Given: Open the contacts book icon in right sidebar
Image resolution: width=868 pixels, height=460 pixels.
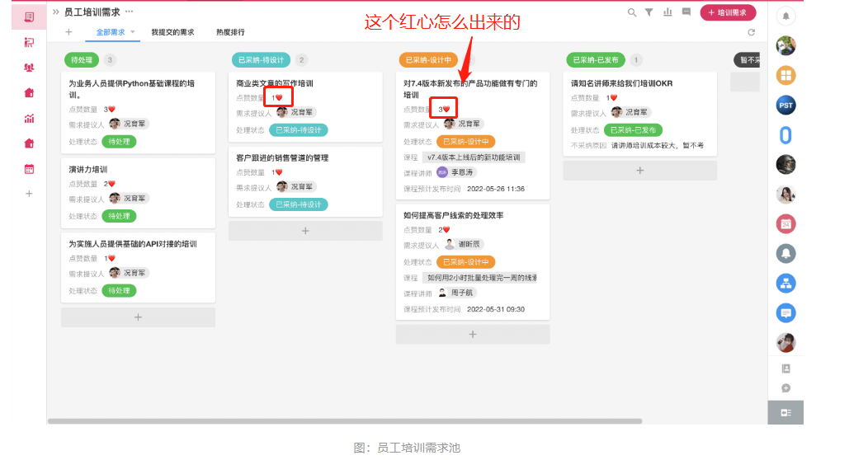Looking at the screenshot, I should pyautogui.click(x=785, y=368).
